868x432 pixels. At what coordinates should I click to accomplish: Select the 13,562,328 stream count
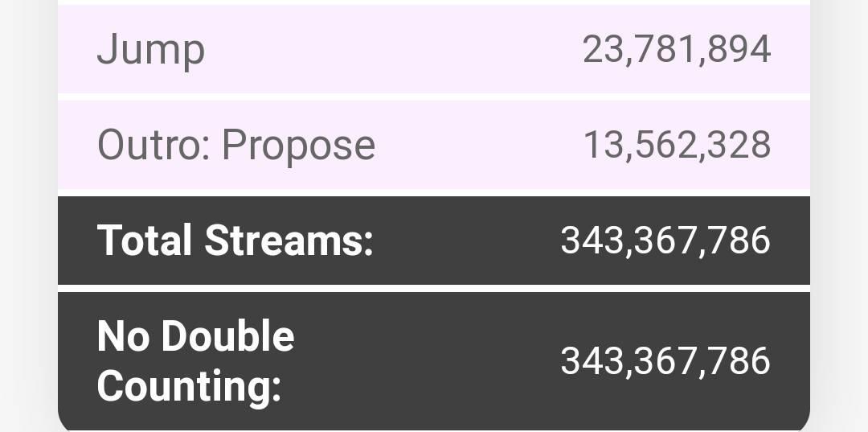pos(676,145)
